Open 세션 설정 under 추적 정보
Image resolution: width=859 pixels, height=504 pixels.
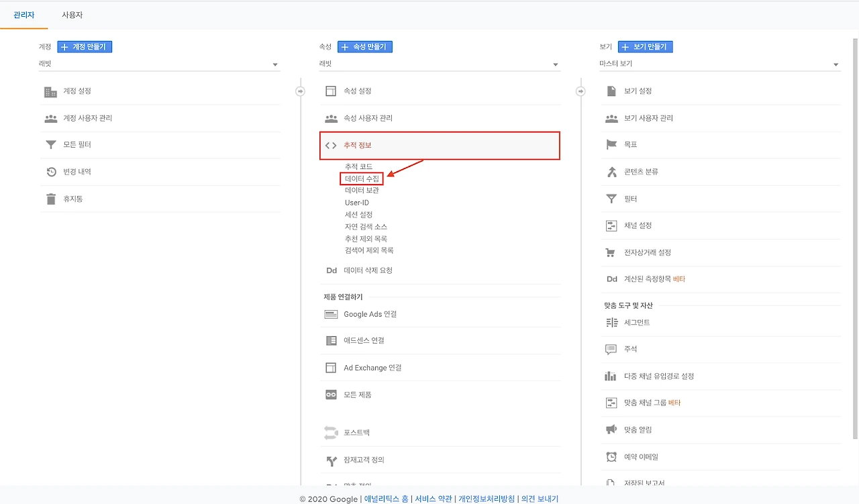point(358,215)
